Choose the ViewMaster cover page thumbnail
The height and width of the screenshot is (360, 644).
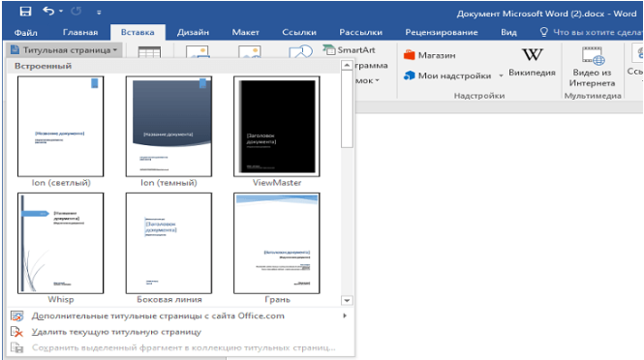pos(277,126)
